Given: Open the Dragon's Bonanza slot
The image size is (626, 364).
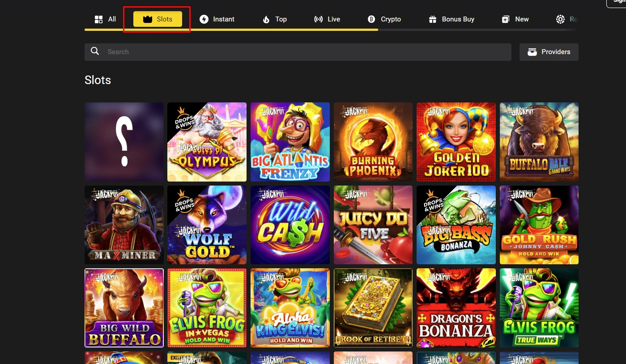Looking at the screenshot, I should (x=456, y=308).
